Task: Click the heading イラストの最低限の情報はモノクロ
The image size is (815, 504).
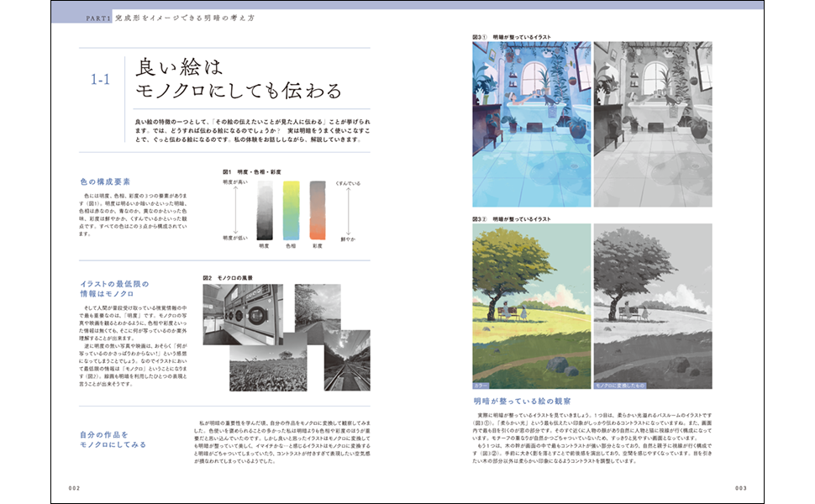Action: point(114,289)
